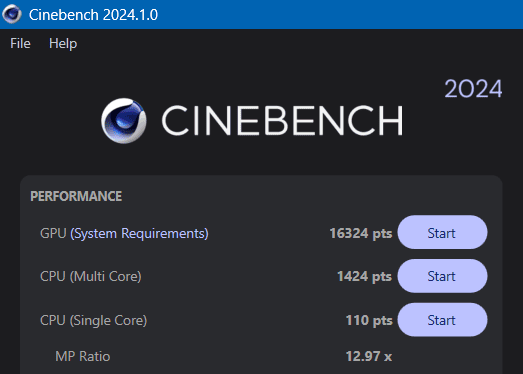Click the 2024 version label

473,89
